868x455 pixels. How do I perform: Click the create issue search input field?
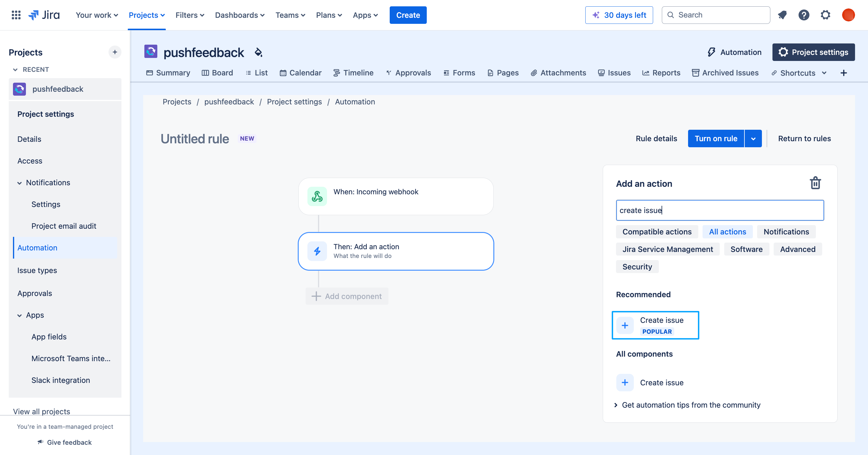point(719,210)
